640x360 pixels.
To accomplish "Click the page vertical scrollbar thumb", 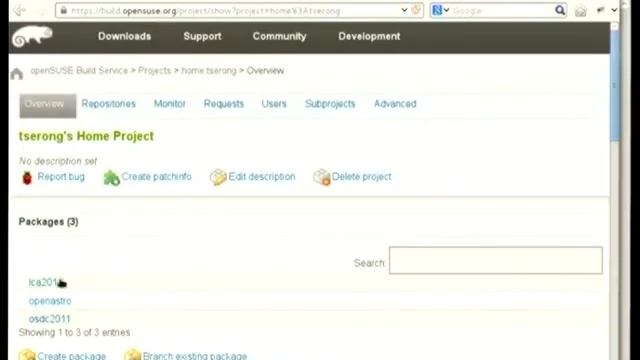I will click(x=614, y=86).
